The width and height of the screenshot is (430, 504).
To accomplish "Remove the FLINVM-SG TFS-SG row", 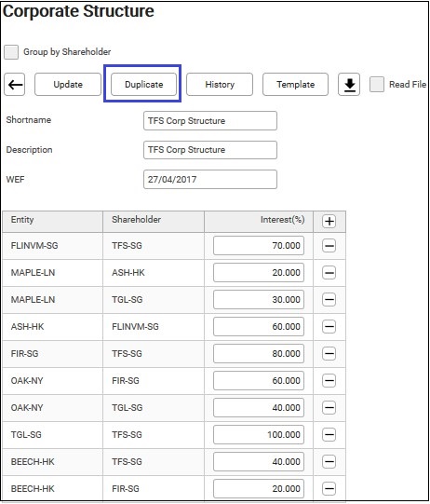I will click(329, 246).
